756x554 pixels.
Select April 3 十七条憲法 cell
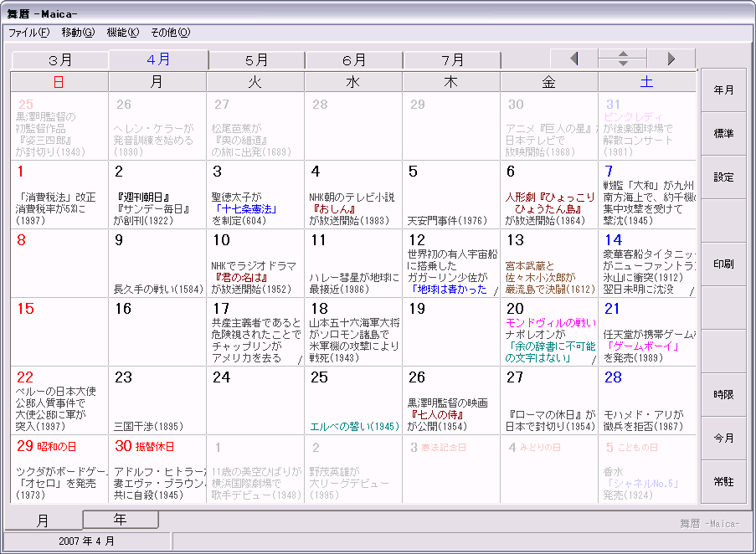(x=255, y=195)
